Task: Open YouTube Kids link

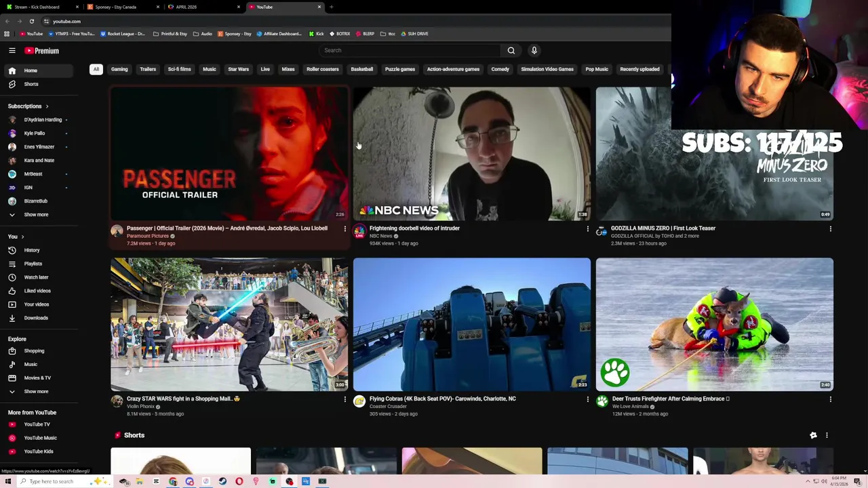Action: tap(39, 451)
